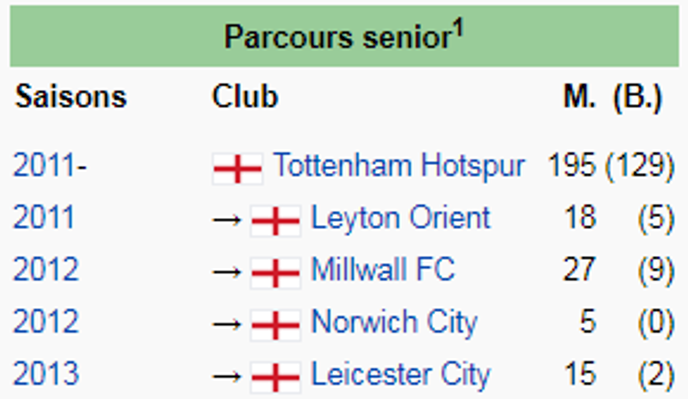Open the Leyton Orient club link

401,219
